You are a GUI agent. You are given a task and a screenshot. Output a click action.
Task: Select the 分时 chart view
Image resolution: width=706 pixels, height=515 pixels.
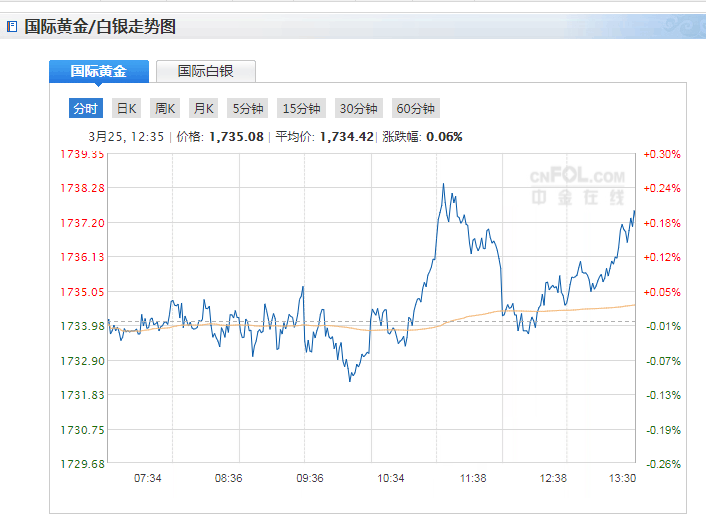click(86, 108)
